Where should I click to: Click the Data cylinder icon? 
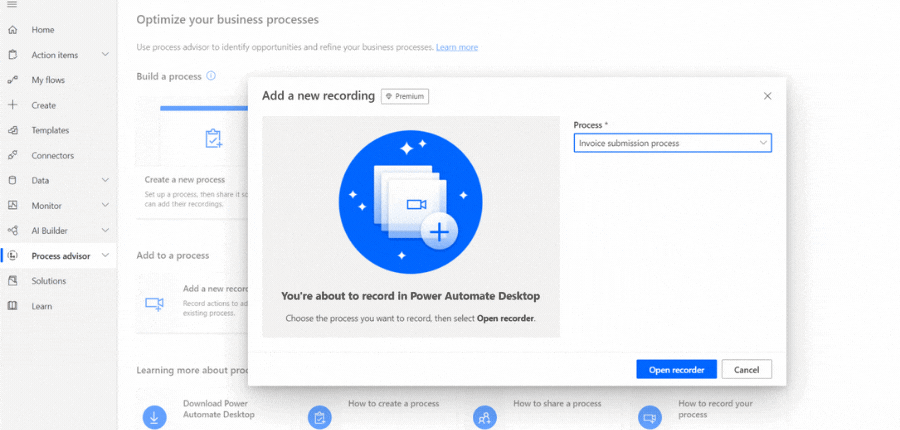(x=13, y=180)
